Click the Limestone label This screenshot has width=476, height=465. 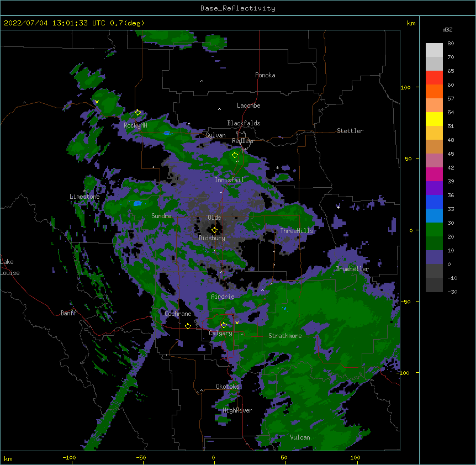[x=84, y=197]
